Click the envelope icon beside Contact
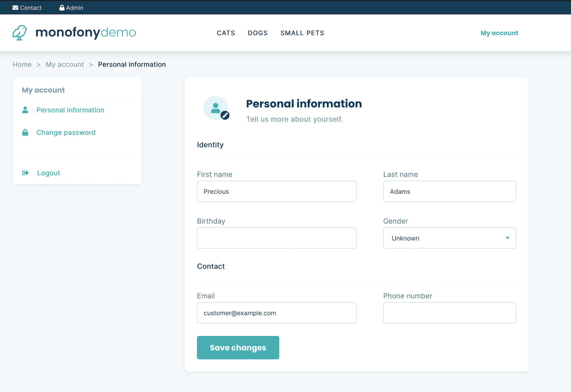 pyautogui.click(x=15, y=8)
